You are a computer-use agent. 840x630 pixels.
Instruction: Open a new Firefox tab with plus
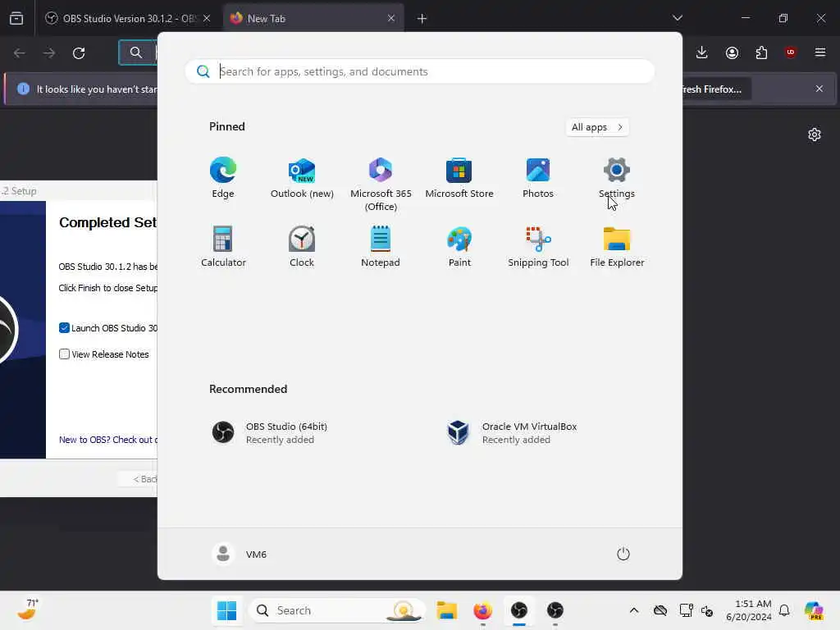pyautogui.click(x=422, y=19)
